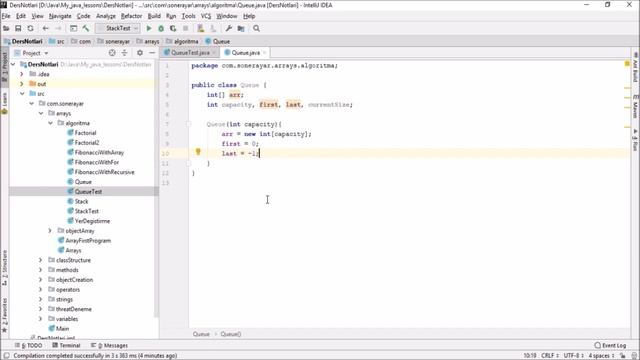640x360 pixels.
Task: Expand the out folder
Action: tap(22, 84)
